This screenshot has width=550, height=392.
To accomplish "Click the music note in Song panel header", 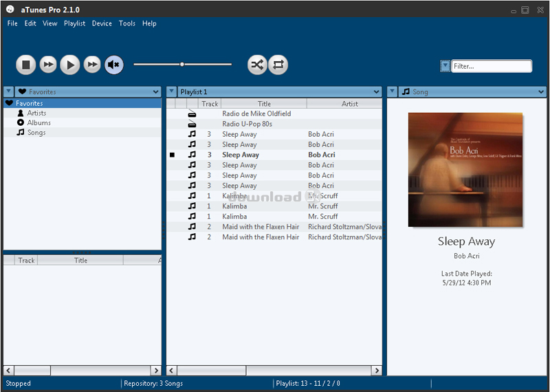I will coord(406,91).
